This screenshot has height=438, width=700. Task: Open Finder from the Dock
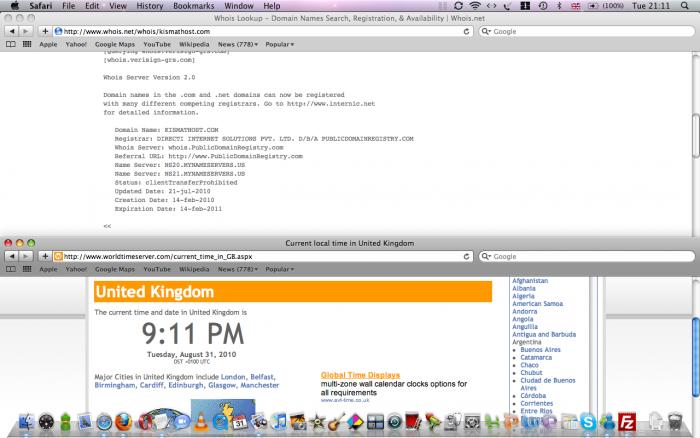click(27, 421)
